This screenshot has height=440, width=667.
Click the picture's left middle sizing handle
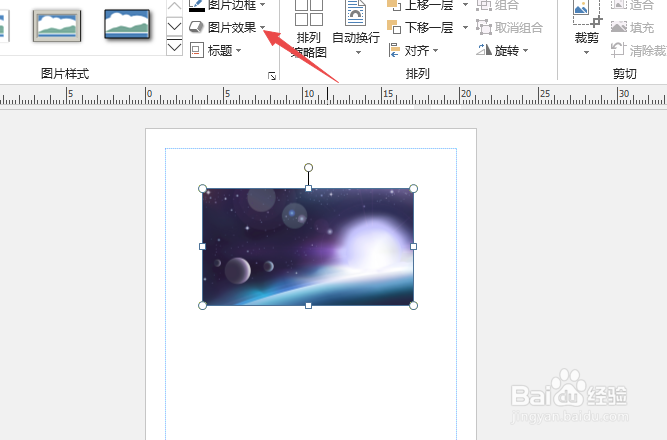202,246
